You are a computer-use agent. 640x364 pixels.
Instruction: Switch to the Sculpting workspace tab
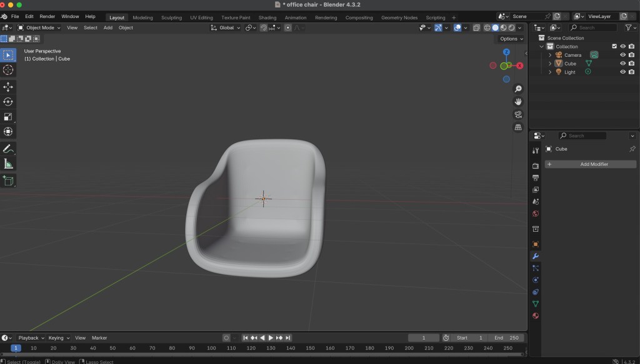pyautogui.click(x=171, y=17)
